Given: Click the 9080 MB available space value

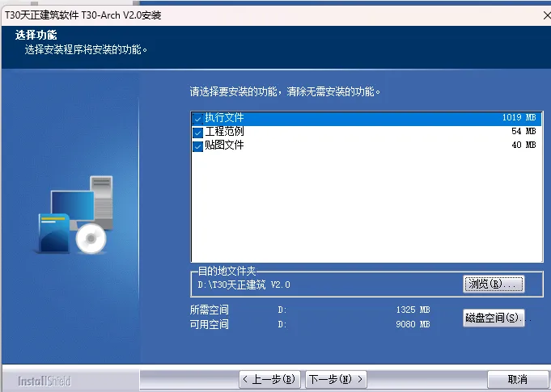Looking at the screenshot, I should (x=413, y=324).
